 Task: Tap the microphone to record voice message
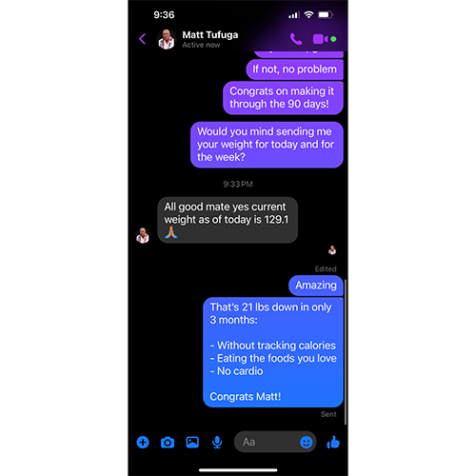tap(217, 442)
